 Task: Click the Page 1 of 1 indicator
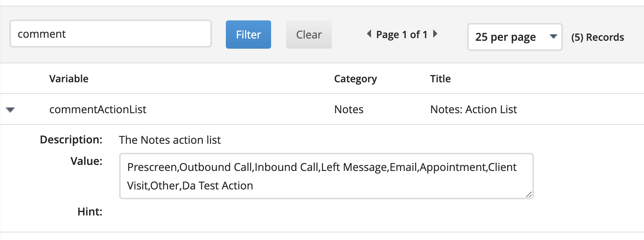(401, 34)
